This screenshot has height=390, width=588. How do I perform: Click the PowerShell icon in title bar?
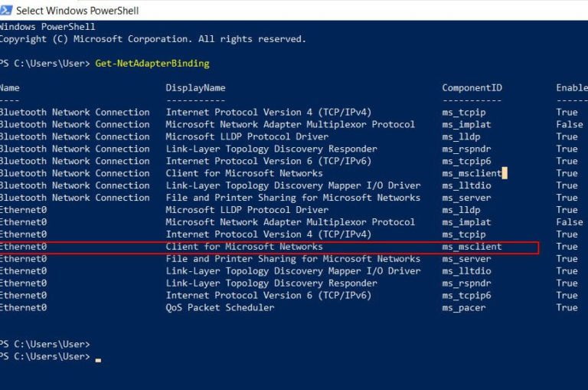pos(5,10)
